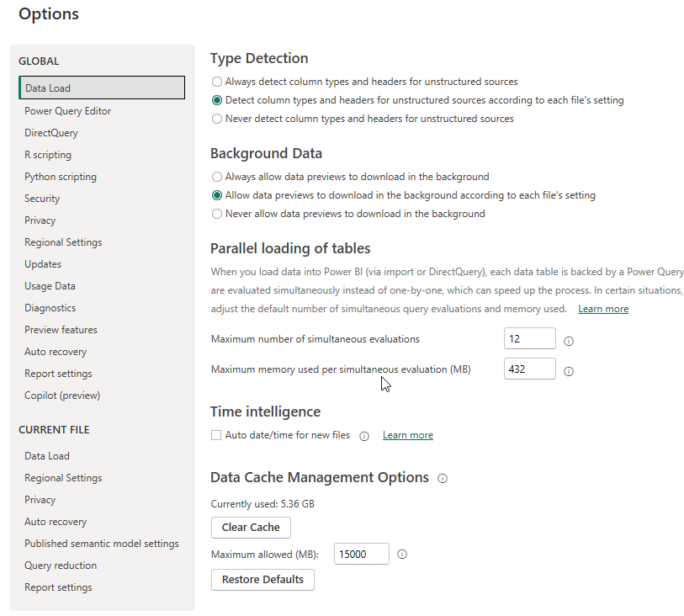Click the Maximum allowed (MB) input field

coord(361,554)
